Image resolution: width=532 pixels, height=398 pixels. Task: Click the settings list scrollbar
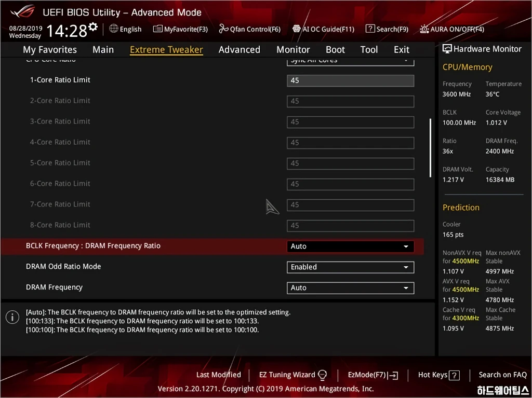[x=430, y=148]
